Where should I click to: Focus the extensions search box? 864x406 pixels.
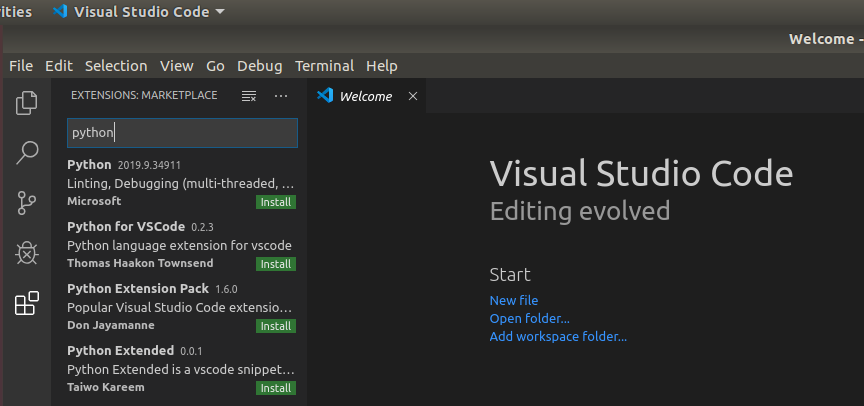[182, 133]
